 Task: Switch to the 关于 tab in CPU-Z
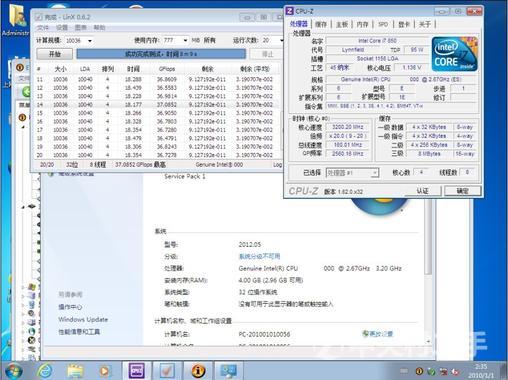click(x=425, y=24)
